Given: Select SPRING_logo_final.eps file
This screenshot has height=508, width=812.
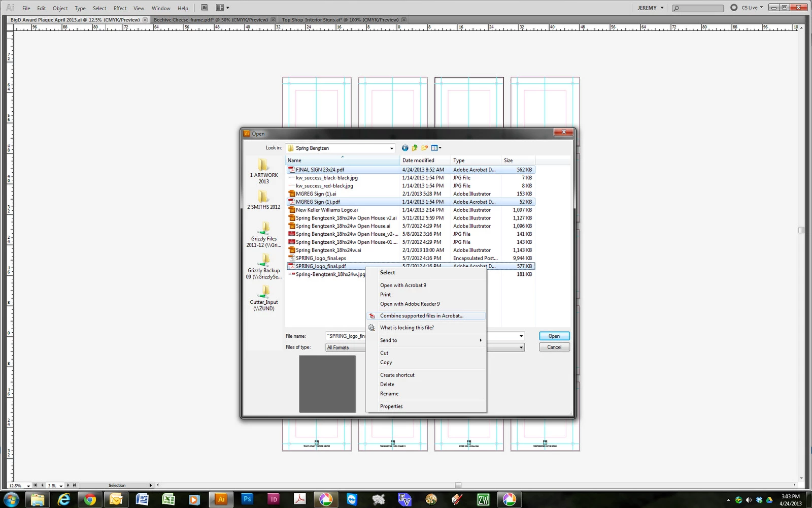Looking at the screenshot, I should click(x=410, y=258).
